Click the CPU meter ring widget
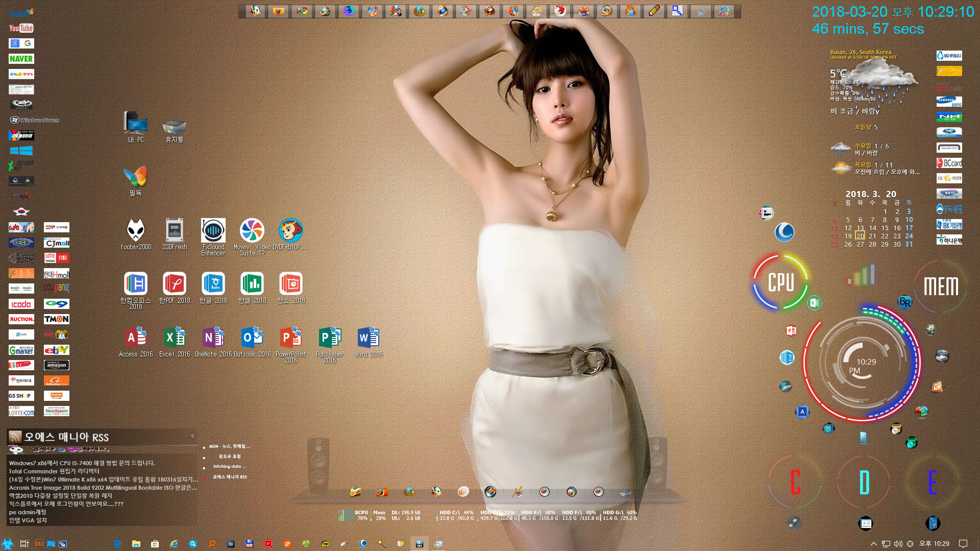Screen dimensions: 980x551 click(780, 282)
